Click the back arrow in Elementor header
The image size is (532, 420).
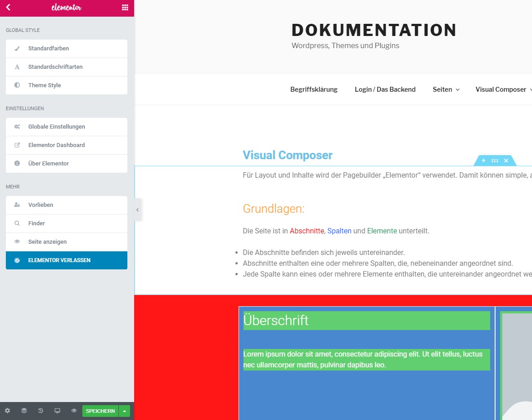(x=8, y=8)
